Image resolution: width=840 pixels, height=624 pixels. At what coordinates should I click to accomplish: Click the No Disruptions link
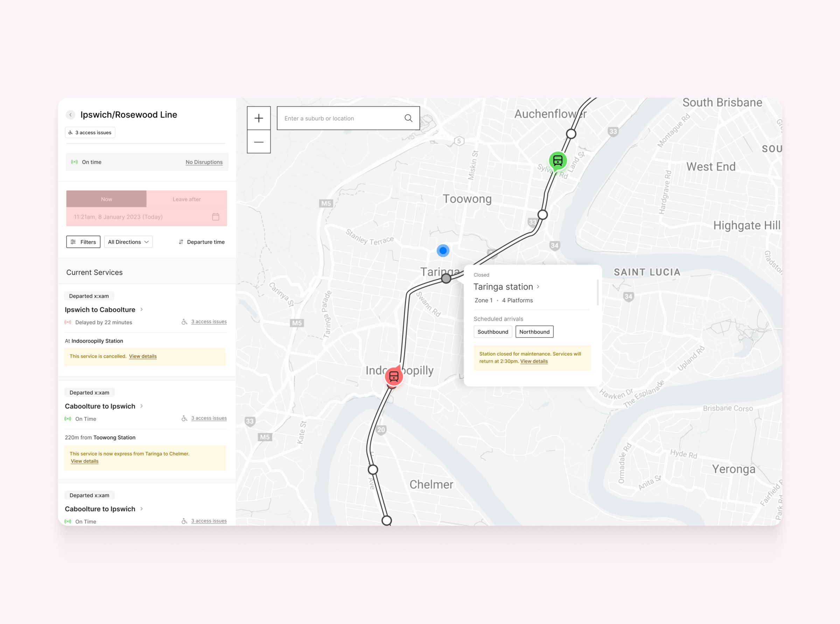click(x=204, y=162)
